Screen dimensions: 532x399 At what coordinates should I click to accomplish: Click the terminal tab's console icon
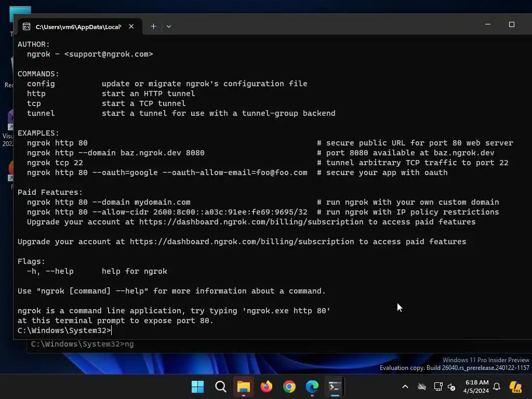pos(26,27)
